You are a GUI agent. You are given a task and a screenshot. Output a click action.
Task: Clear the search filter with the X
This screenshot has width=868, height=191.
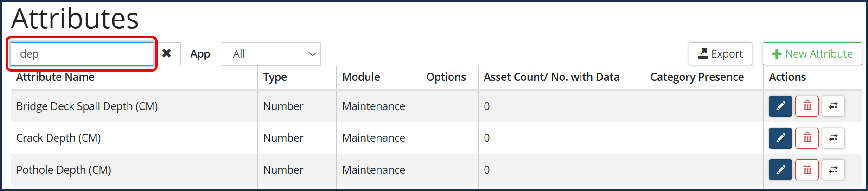pyautogui.click(x=166, y=54)
